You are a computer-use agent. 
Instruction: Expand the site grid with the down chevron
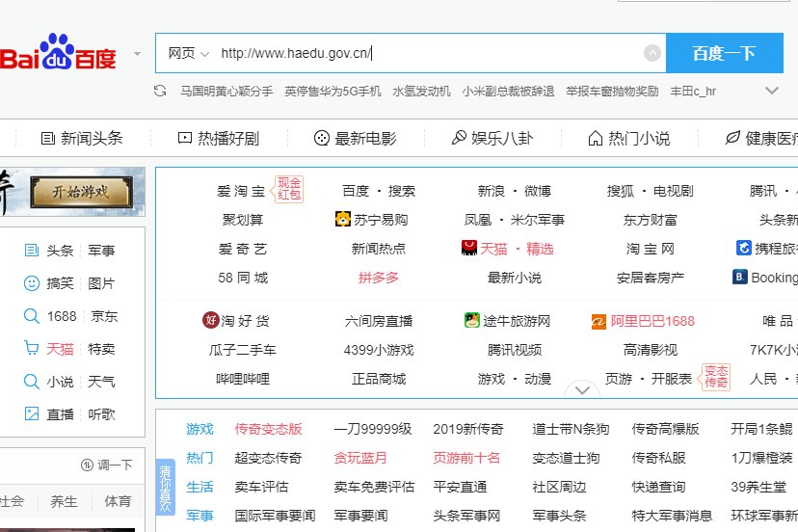[583, 390]
